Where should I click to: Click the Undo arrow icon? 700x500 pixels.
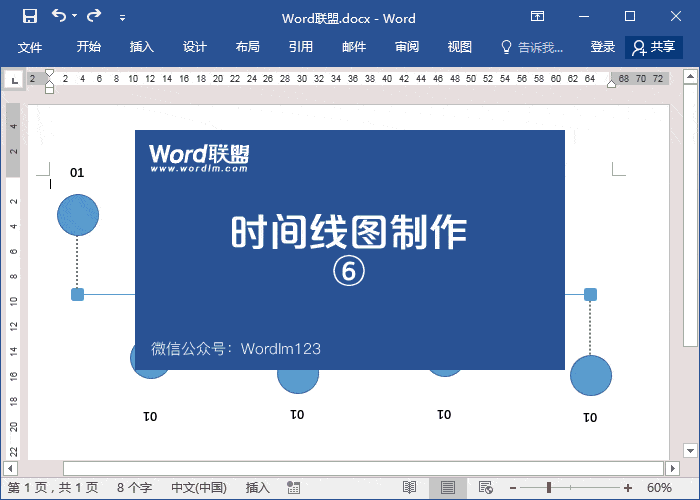click(x=59, y=16)
